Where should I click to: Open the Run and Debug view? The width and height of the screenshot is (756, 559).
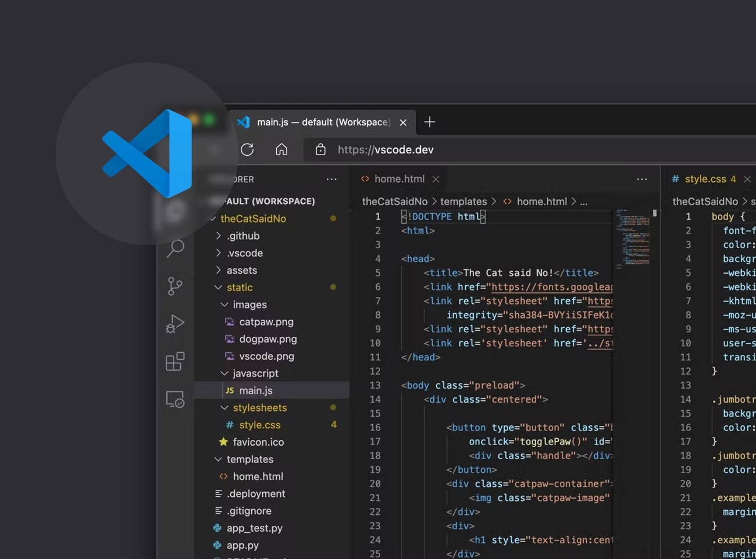click(175, 324)
